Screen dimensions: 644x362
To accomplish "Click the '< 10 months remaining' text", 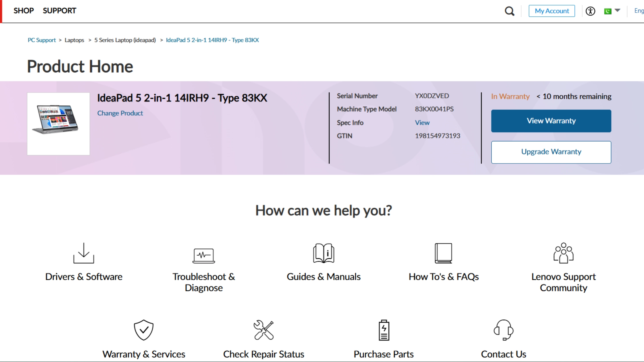I will point(574,97).
